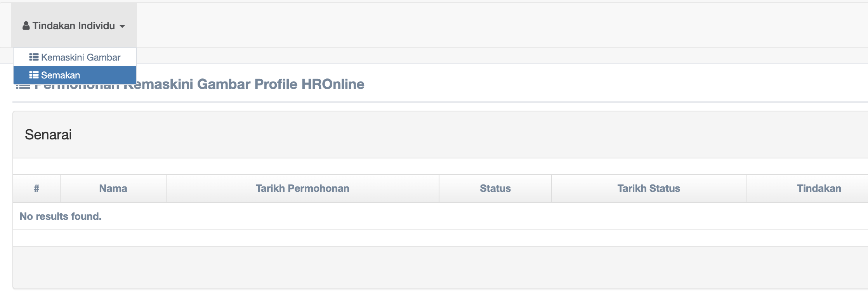Choose the Semakan menu item
The image size is (868, 292).
[61, 75]
